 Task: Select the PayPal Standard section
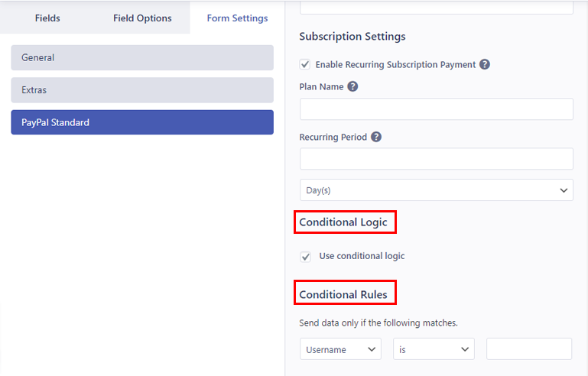[142, 122]
